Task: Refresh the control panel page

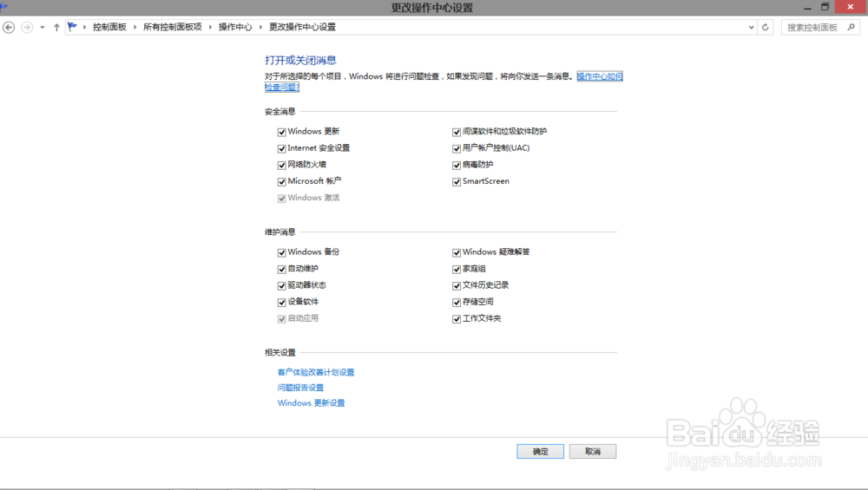Action: click(766, 27)
